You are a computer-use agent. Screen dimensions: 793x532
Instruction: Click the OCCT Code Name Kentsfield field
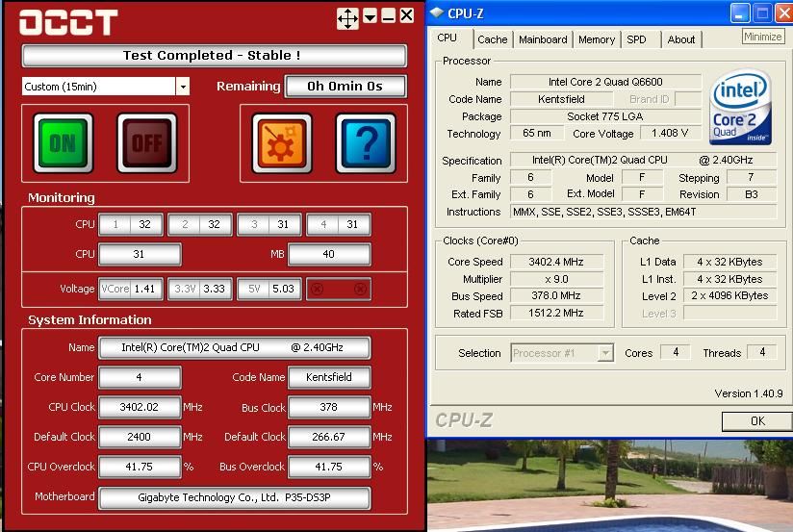click(329, 377)
